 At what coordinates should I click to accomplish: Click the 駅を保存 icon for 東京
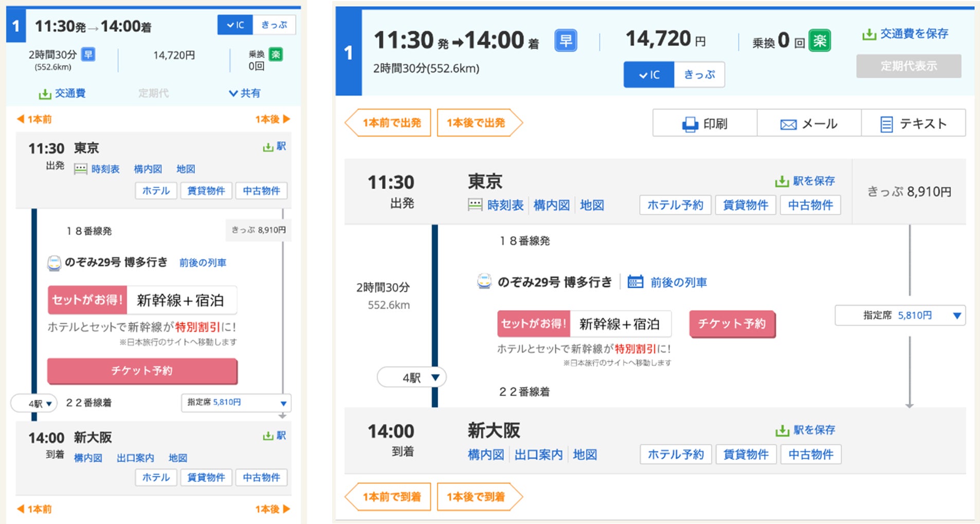pyautogui.click(x=782, y=181)
